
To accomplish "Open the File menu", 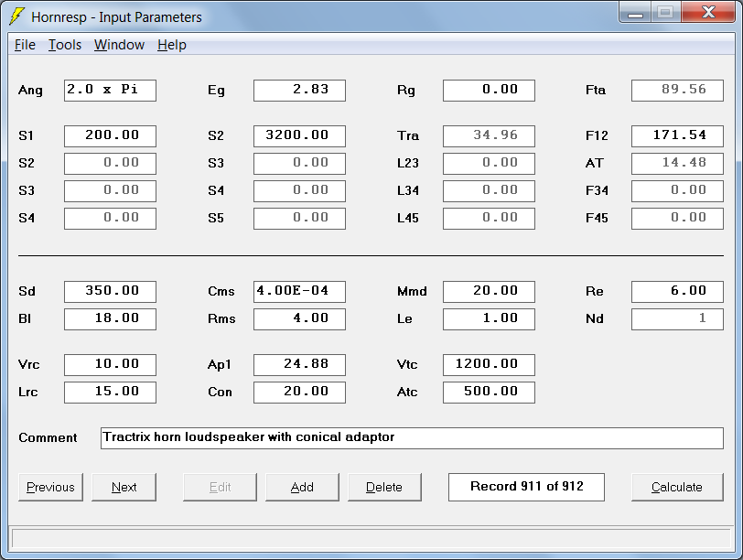I will click(x=25, y=45).
